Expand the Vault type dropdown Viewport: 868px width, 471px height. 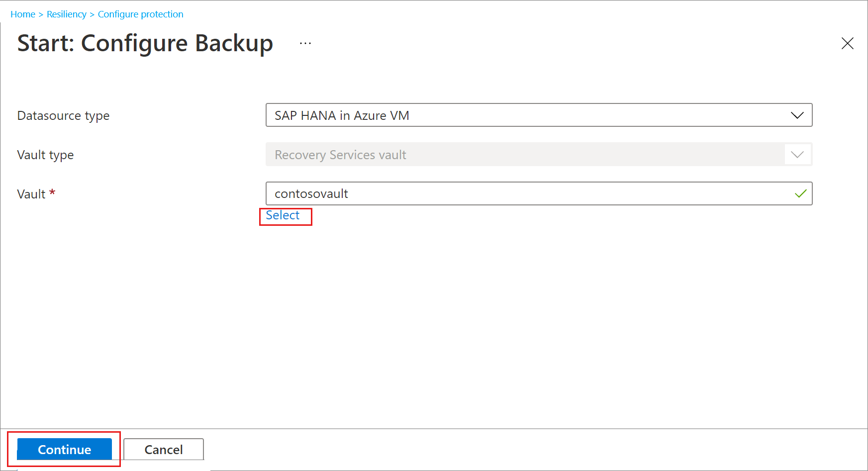tap(797, 154)
